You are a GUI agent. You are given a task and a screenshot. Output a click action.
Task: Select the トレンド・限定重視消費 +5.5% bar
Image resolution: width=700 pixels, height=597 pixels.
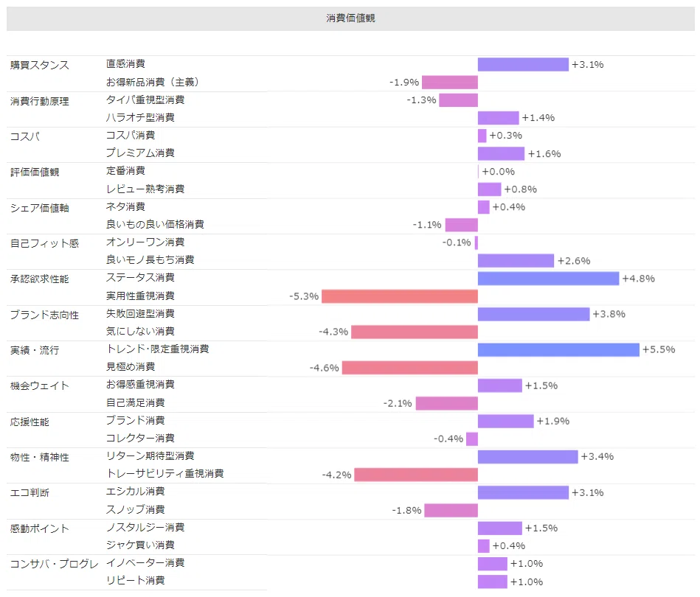[558, 350]
